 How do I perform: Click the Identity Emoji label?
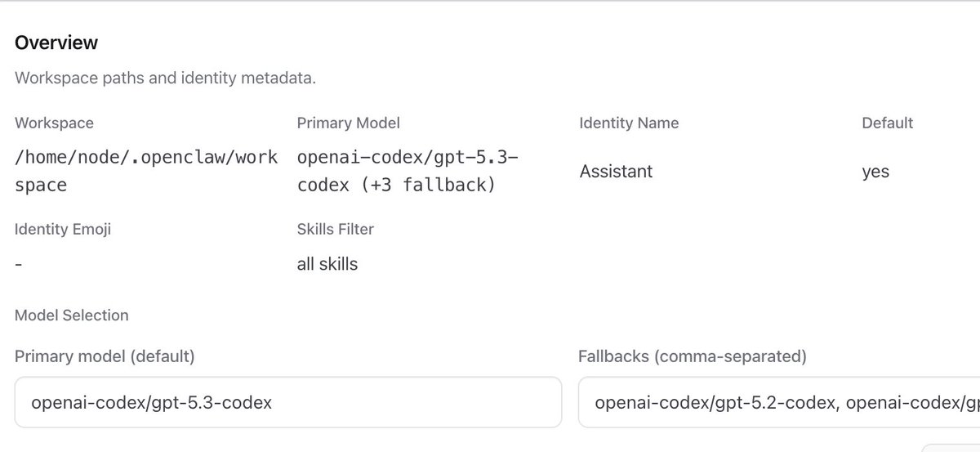point(63,229)
